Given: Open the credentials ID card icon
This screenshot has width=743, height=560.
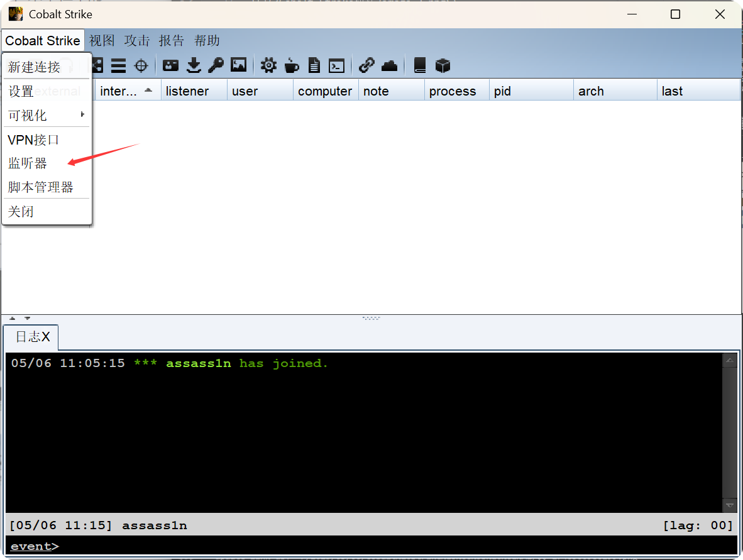Looking at the screenshot, I should (x=170, y=65).
